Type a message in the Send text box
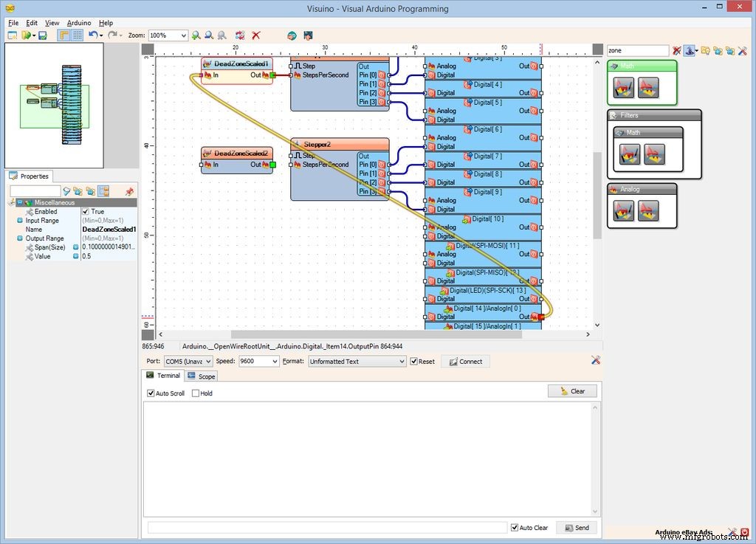This screenshot has width=756, height=544. pyautogui.click(x=325, y=527)
